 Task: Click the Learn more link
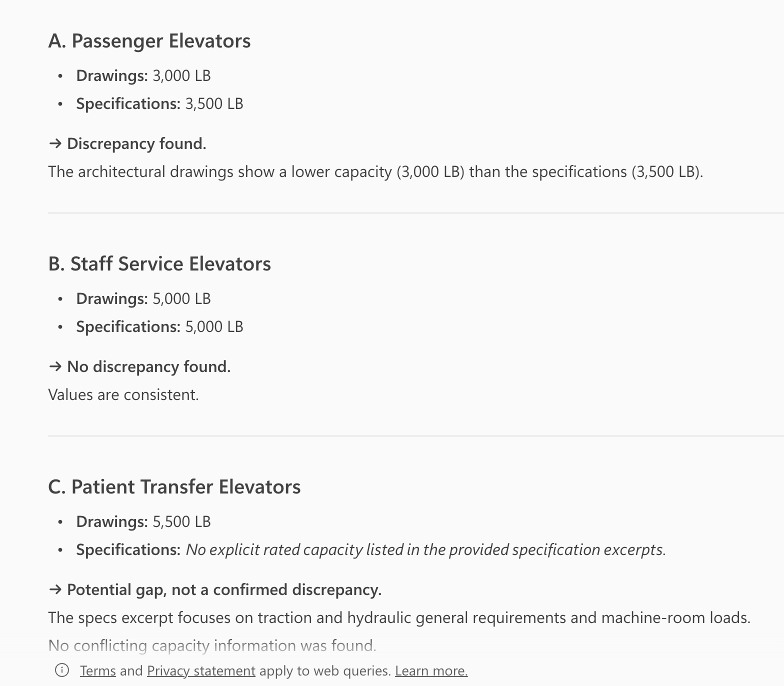[x=431, y=670]
